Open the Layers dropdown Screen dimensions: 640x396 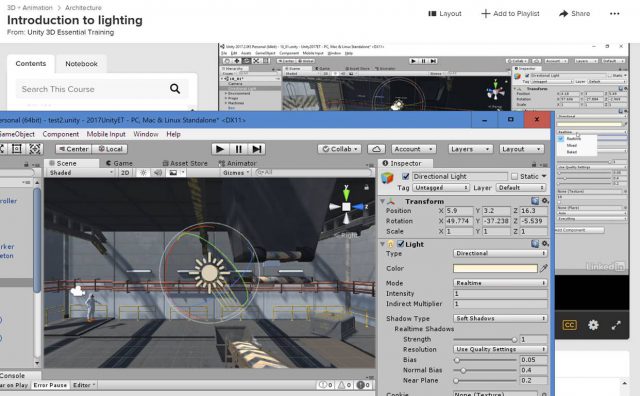[470, 149]
